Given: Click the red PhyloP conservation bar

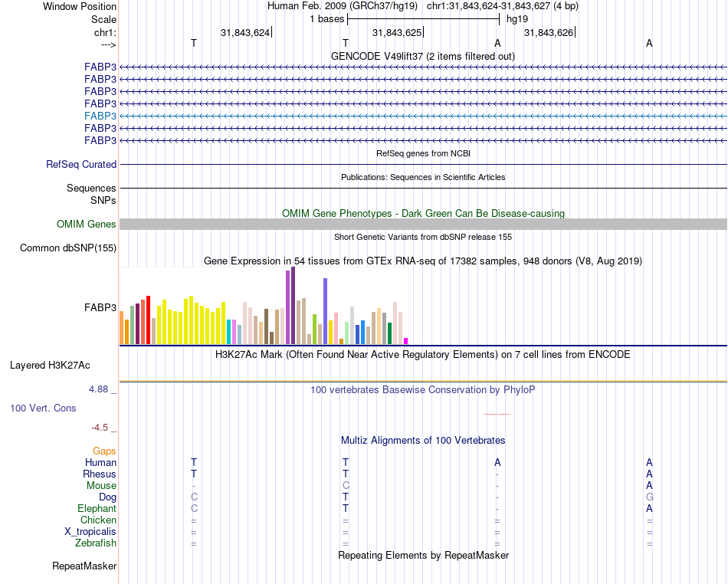Looking at the screenshot, I should click(497, 414).
